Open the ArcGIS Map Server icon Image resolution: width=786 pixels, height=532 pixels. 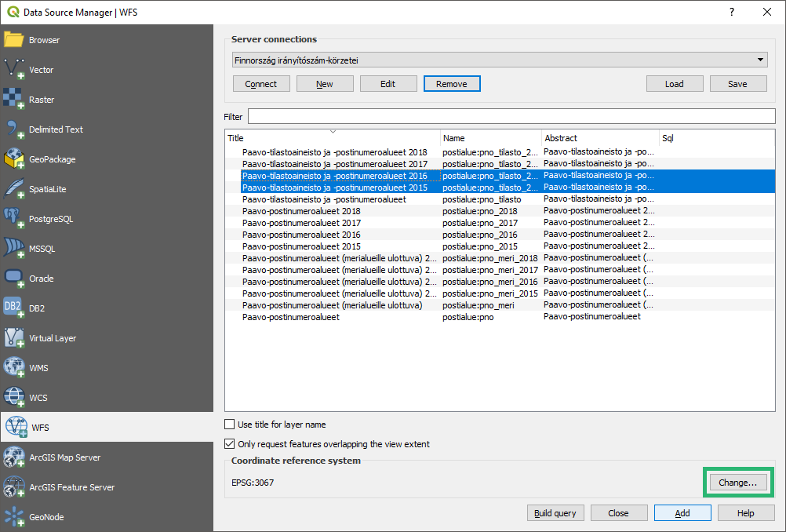[13, 457]
